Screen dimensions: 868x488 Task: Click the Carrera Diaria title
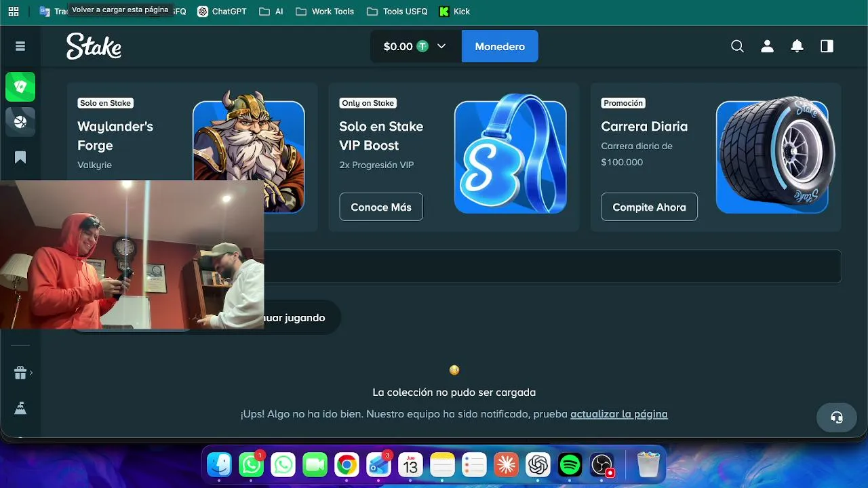tap(644, 126)
